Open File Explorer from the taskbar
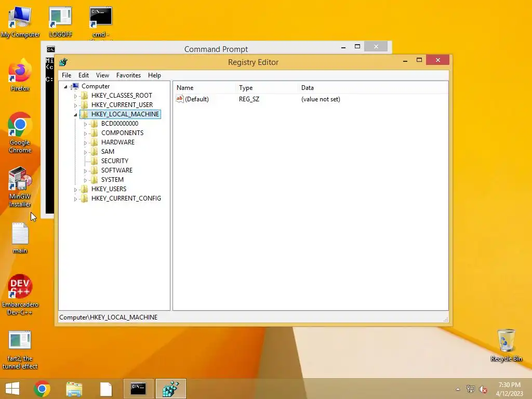Viewport: 532px width, 399px height. click(74, 389)
